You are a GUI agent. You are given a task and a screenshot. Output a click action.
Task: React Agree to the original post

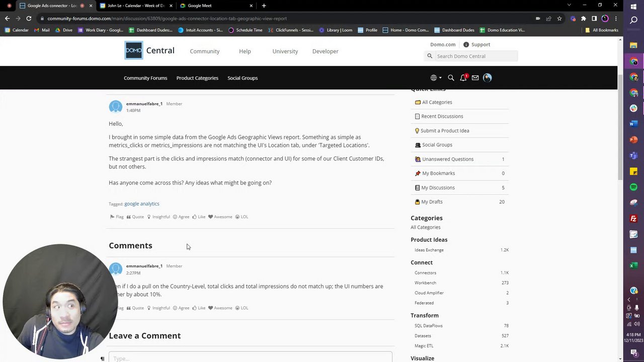pyautogui.click(x=181, y=217)
